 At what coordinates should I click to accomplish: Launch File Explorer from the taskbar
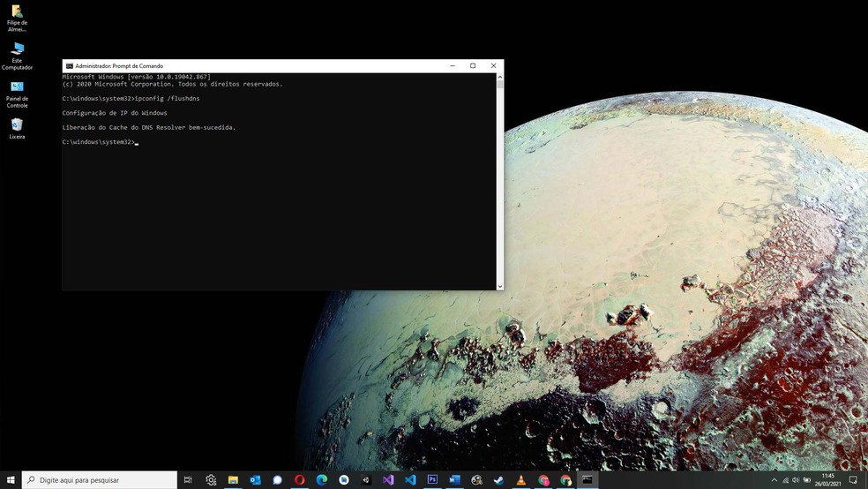[233, 479]
